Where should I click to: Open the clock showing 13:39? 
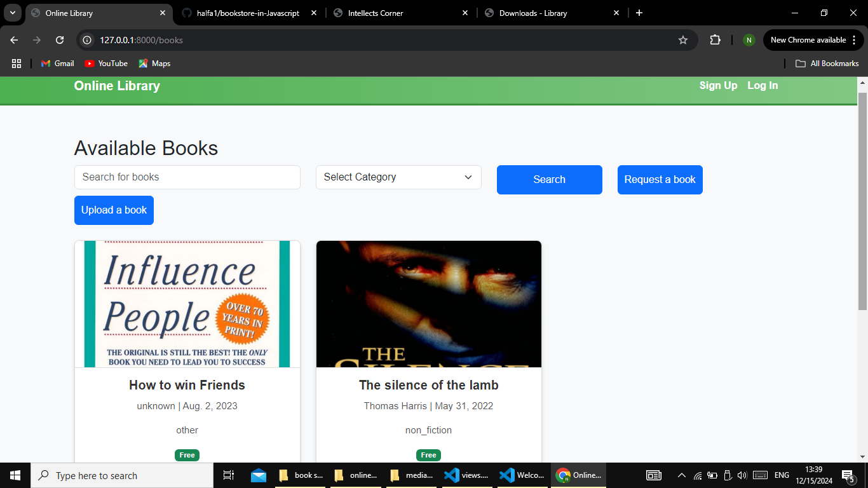pyautogui.click(x=813, y=475)
